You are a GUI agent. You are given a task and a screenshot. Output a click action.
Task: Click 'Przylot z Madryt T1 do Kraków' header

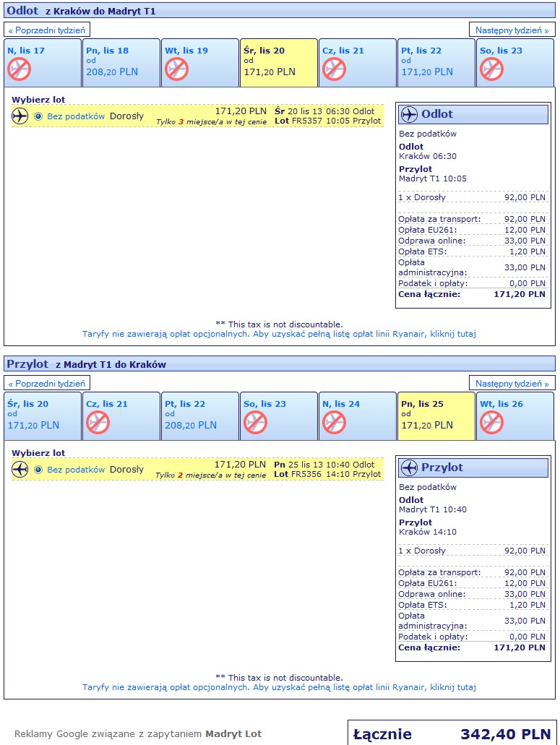click(x=280, y=364)
